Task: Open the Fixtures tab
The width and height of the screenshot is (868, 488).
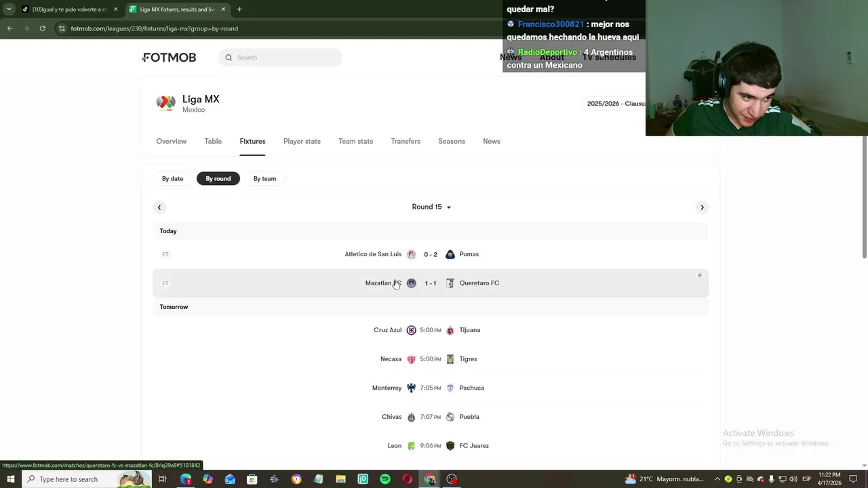Action: (252, 141)
